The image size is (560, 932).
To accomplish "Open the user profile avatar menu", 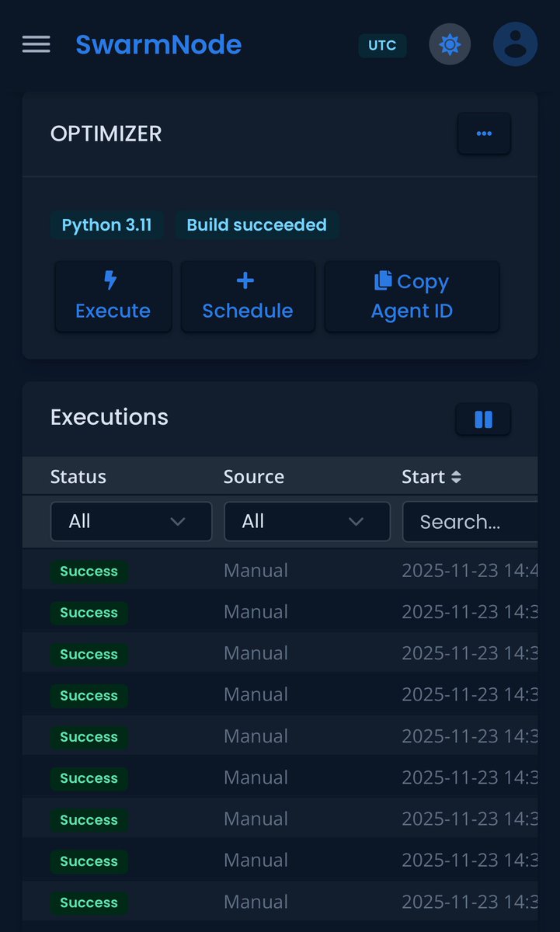I will point(515,44).
